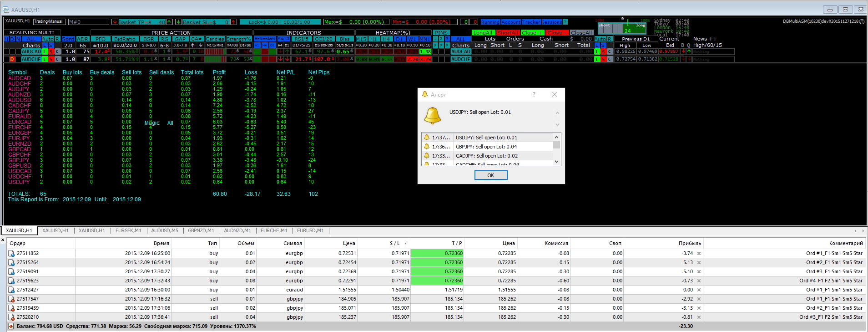The image size is (868, 332).
Task: Toggle PINS button 3
Action: 447,39
